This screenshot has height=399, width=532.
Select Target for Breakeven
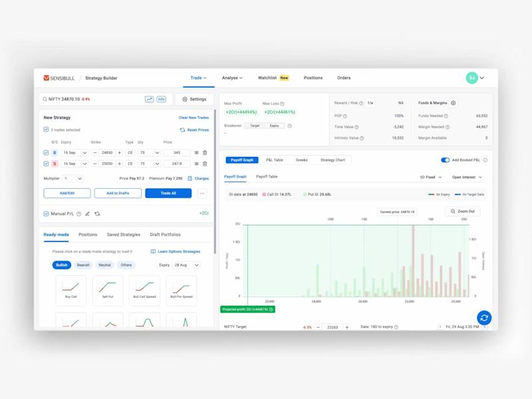tap(255, 126)
